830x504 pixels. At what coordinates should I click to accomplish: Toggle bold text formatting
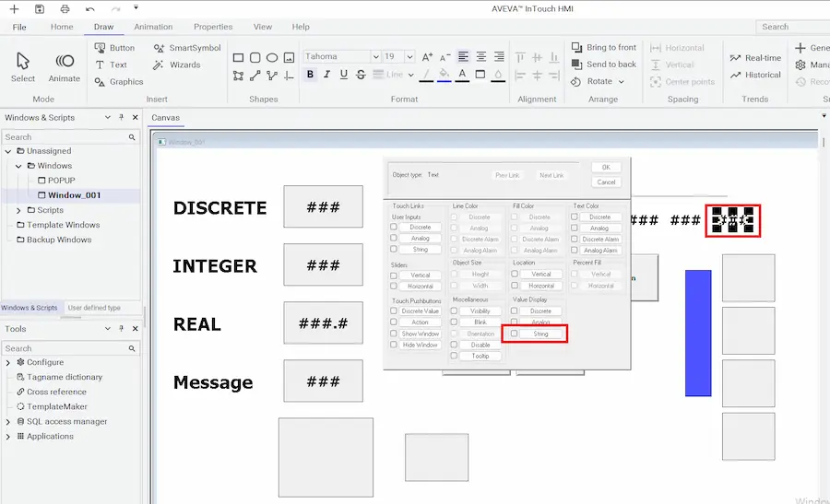pos(310,75)
